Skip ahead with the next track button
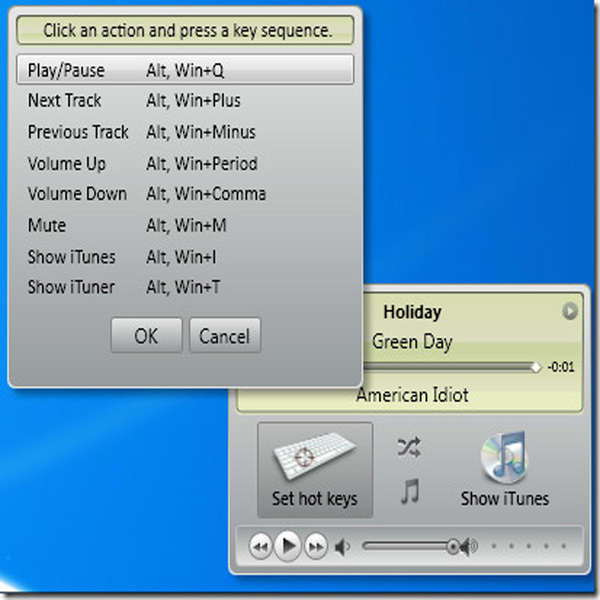 click(316, 546)
